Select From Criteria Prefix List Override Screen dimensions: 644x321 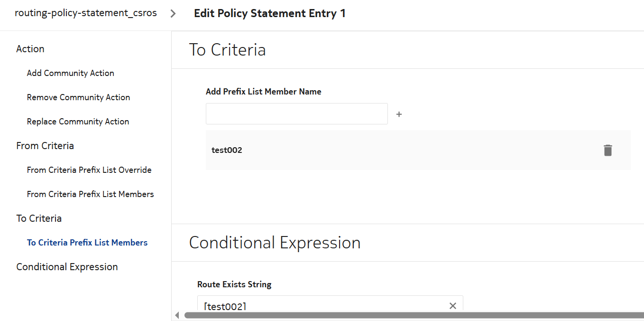[89, 170]
